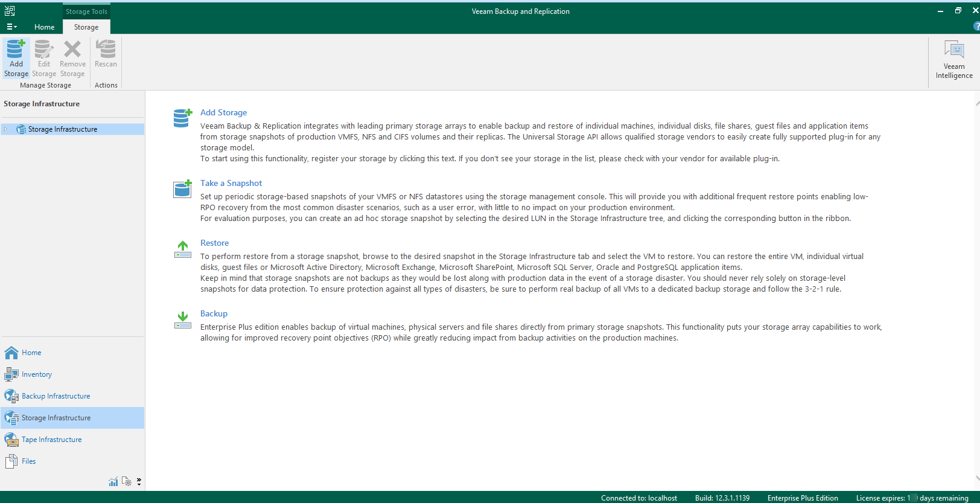Open the chart icon in navigation footer
980x503 pixels.
[113, 481]
